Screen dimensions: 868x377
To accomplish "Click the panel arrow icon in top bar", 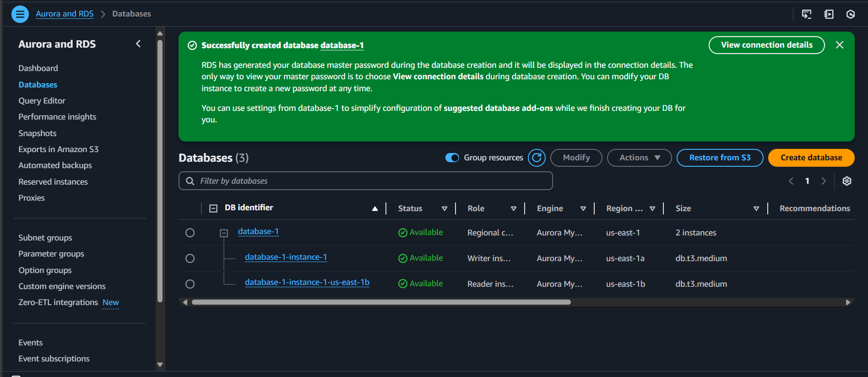I will point(829,14).
